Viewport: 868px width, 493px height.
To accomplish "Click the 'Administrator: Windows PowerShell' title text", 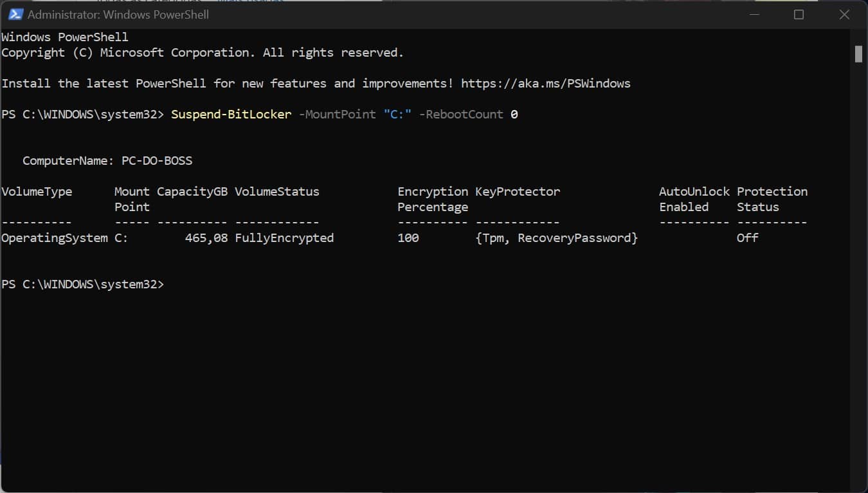I will pos(118,14).
